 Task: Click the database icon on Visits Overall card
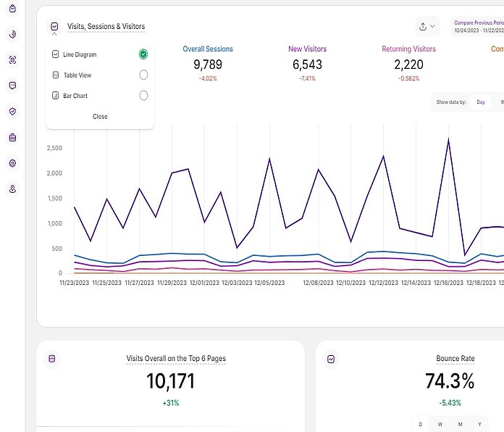point(51,359)
